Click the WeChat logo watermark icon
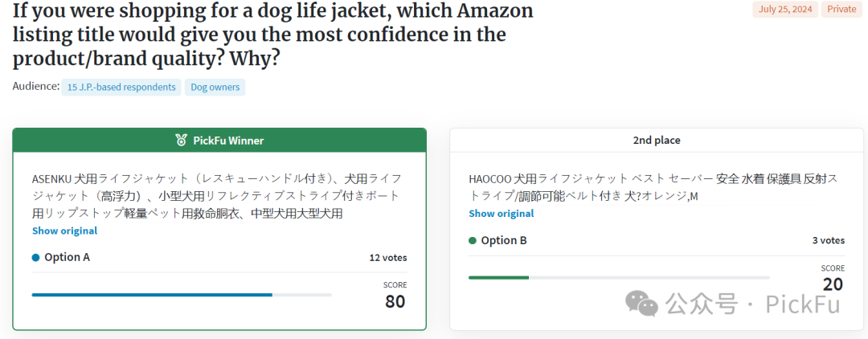This screenshot has height=339, width=868. click(641, 304)
